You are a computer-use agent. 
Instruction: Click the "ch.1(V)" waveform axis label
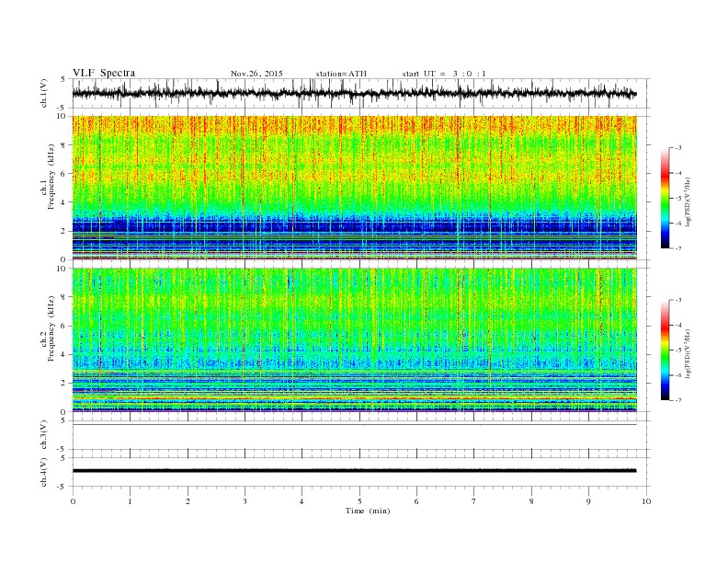pos(45,93)
